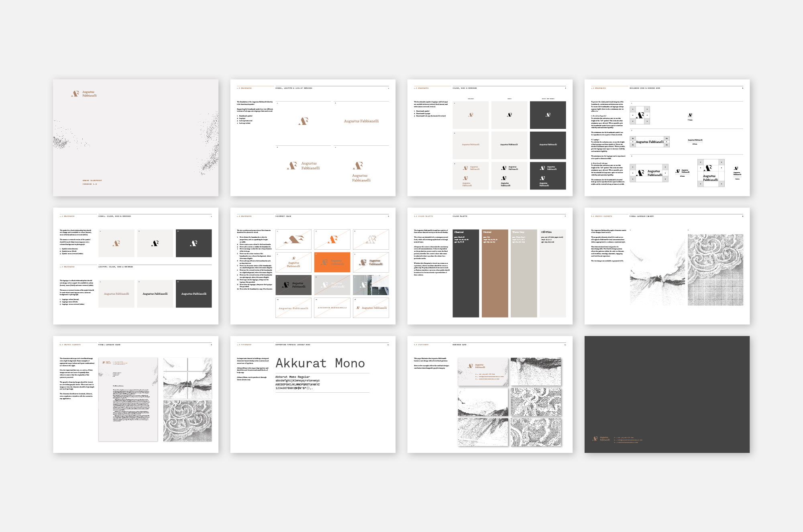Click mono symbol tile on Symbol: Colour, Mono & Reversed

[x=155, y=243]
